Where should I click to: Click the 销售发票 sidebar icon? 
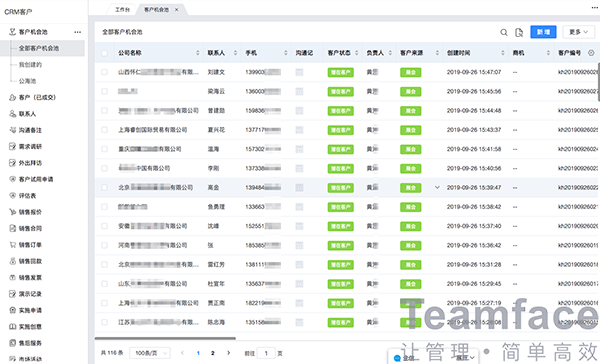[13, 277]
